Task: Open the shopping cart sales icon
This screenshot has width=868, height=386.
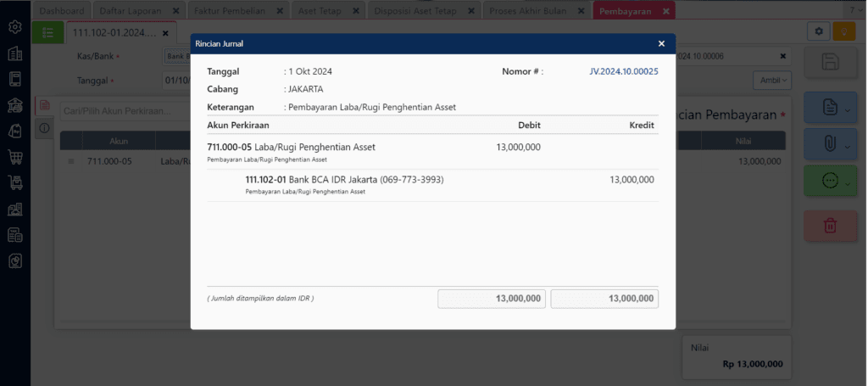Action: pos(14,157)
